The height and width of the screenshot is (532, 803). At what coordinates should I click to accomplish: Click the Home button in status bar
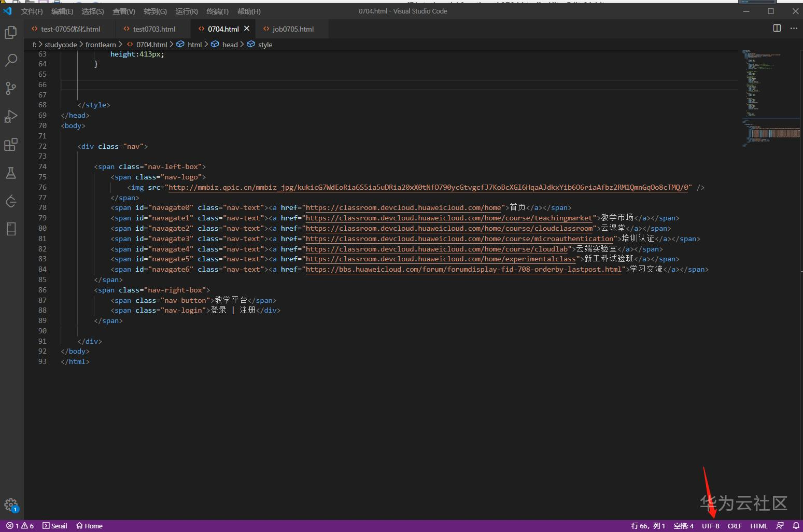click(89, 526)
